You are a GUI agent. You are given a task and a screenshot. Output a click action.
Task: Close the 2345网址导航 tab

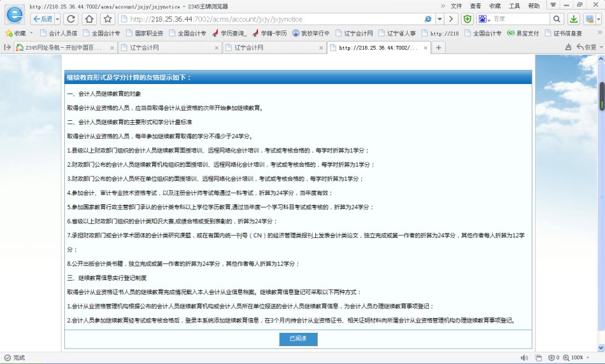[112, 48]
